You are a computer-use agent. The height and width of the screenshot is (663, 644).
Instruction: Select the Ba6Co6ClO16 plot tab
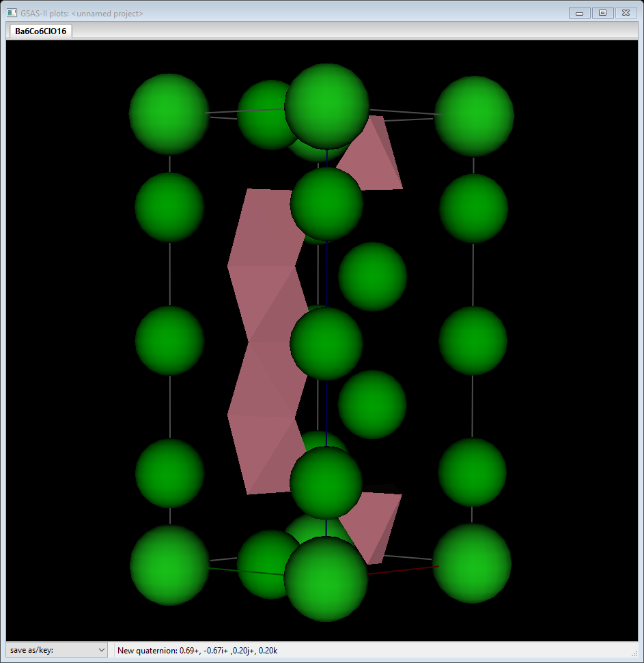[x=40, y=31]
